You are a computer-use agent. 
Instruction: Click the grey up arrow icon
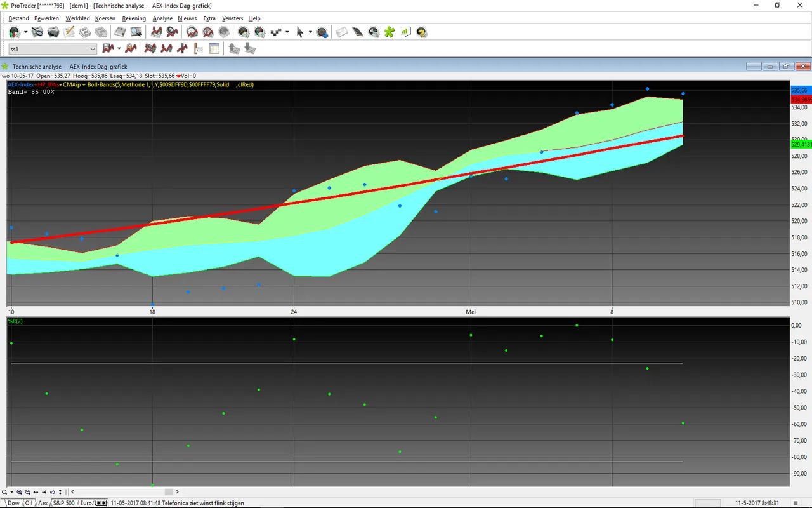click(x=234, y=48)
